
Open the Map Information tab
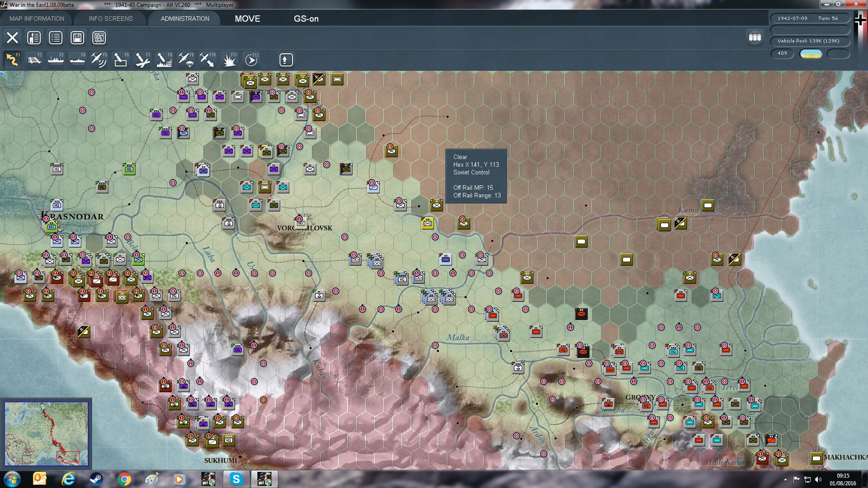tap(37, 19)
